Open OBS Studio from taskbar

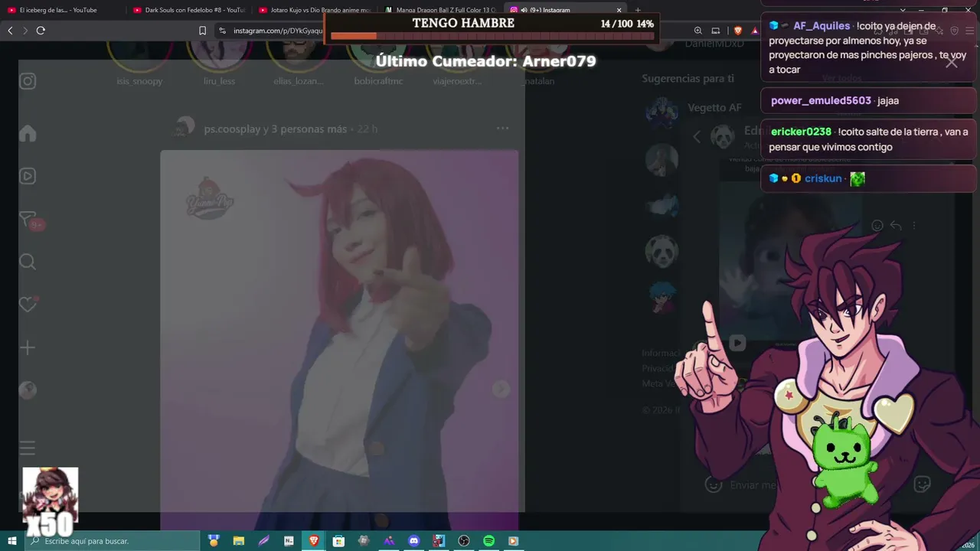463,541
